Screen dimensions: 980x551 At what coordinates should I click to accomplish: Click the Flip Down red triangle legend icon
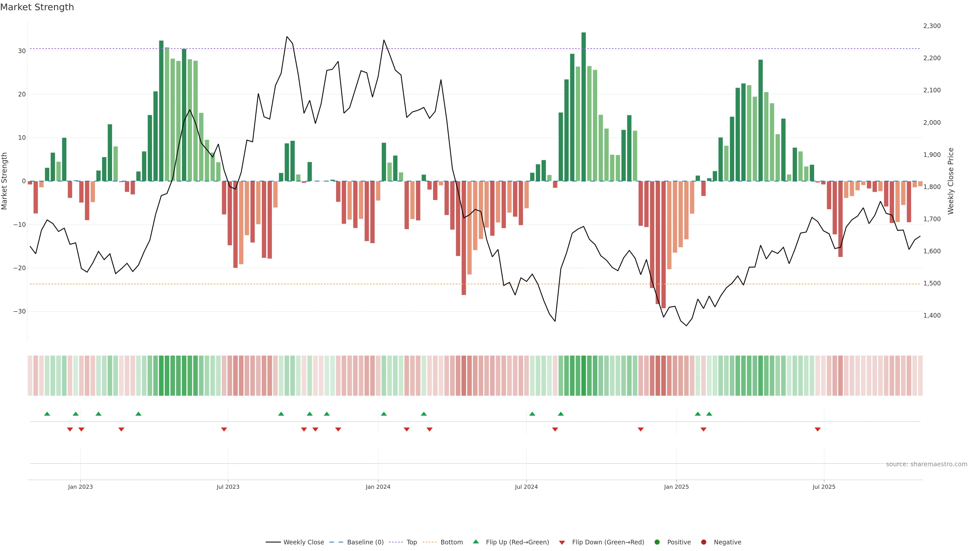[562, 542]
